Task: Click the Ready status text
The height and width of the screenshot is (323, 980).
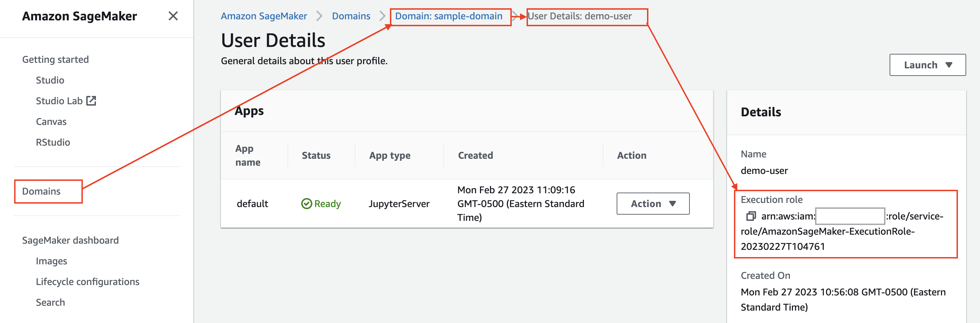Action: pyautogui.click(x=327, y=204)
